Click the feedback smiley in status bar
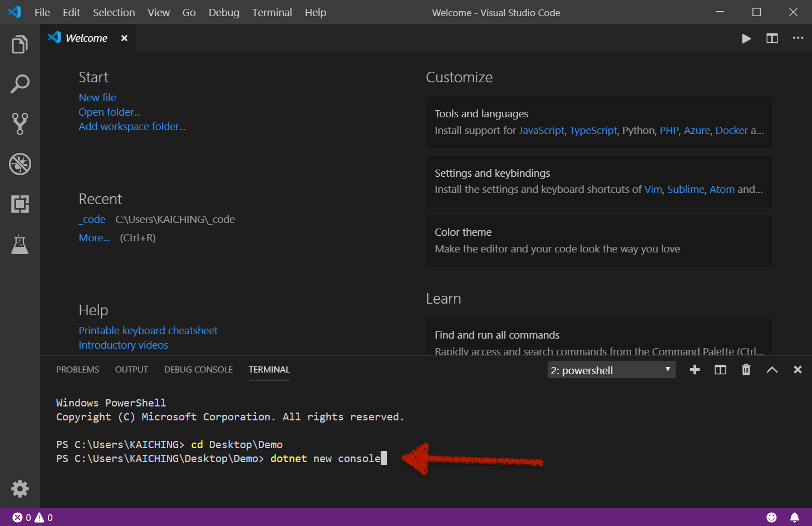 click(x=771, y=518)
